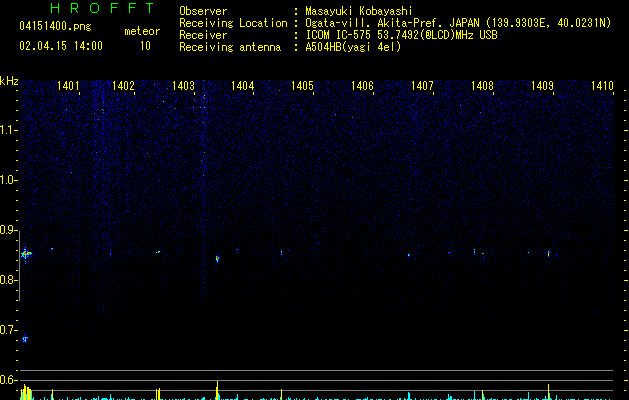629x400 pixels.
Task: Click the kHz axis unit label
Action: tap(9, 81)
